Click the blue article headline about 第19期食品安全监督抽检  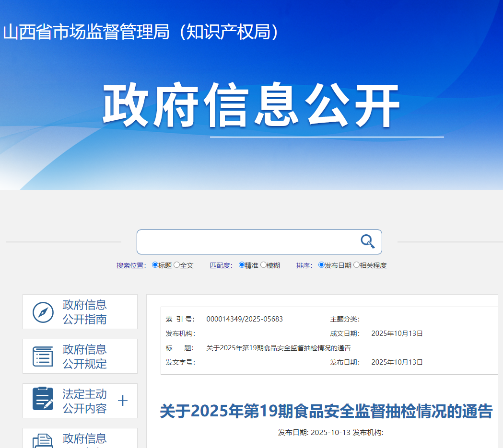click(x=326, y=411)
